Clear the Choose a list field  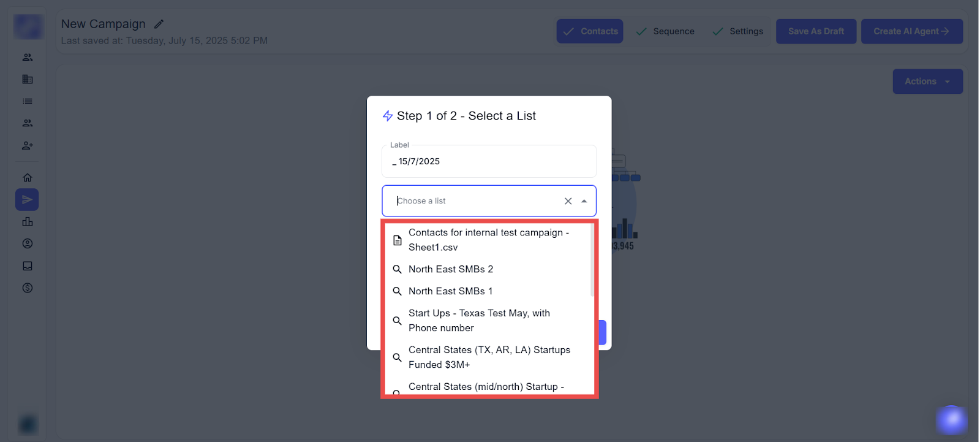[x=568, y=201]
